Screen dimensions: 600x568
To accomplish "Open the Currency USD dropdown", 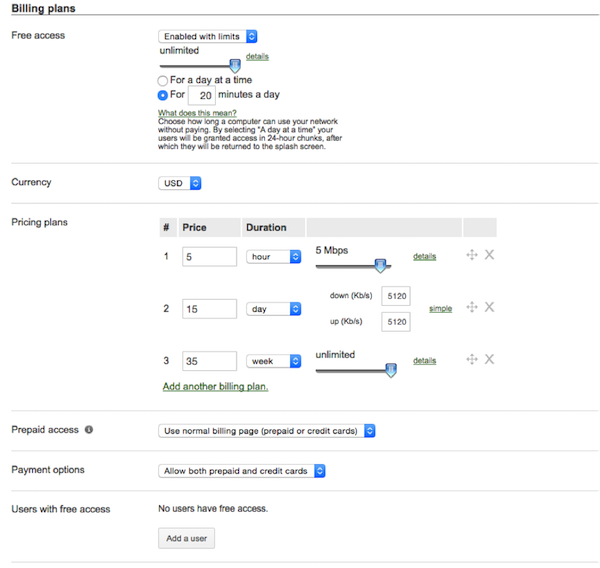I will (179, 183).
